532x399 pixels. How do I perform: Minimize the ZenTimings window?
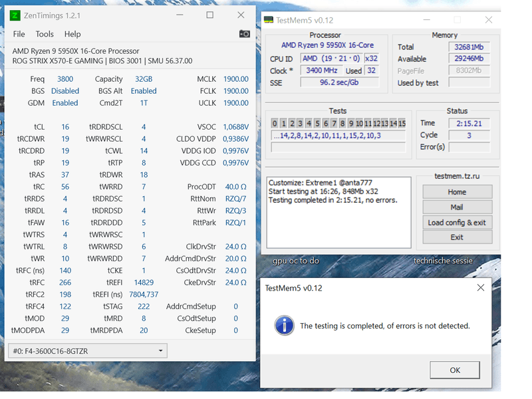pos(180,15)
